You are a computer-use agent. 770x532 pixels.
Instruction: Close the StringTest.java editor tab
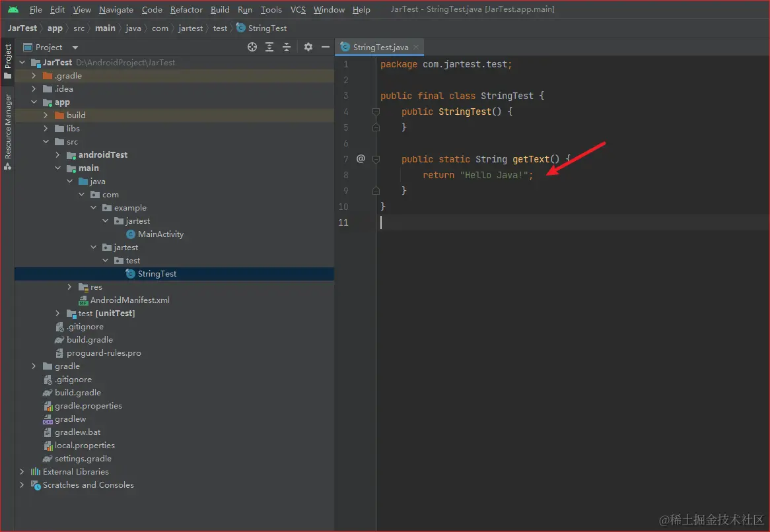click(416, 48)
